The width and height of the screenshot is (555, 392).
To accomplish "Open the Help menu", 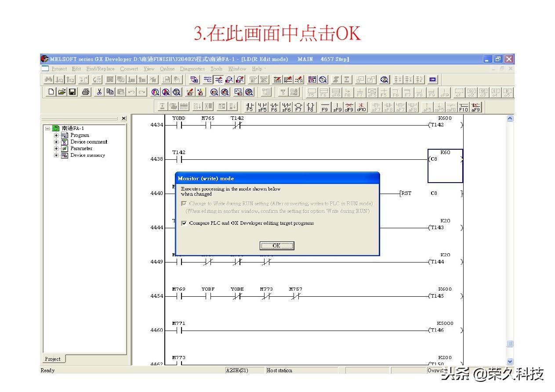I will coord(257,69).
